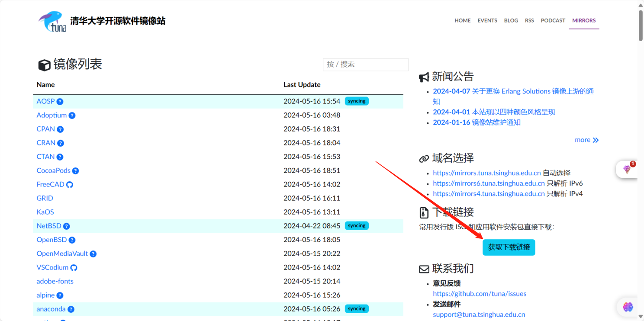Open the more news link
Viewport: 644px width, 321px height.
586,140
